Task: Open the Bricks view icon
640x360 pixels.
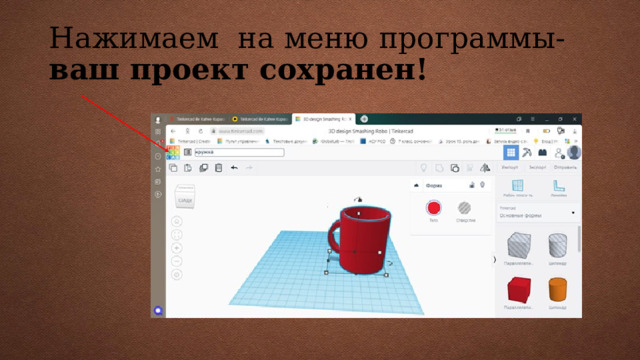Action: pos(542,153)
